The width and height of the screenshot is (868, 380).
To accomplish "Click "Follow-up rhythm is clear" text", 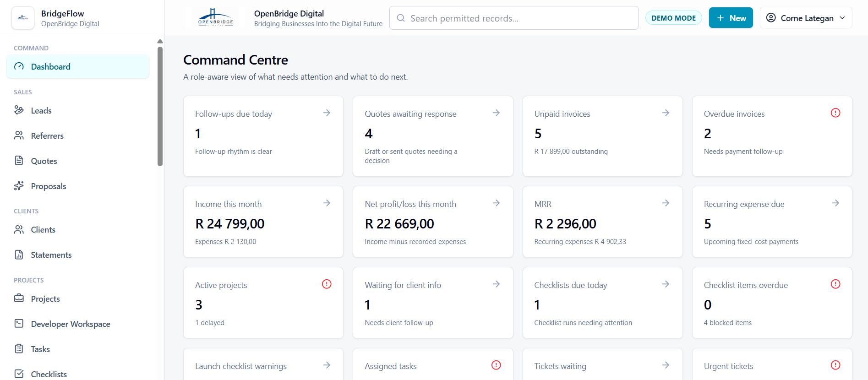I will tap(233, 152).
